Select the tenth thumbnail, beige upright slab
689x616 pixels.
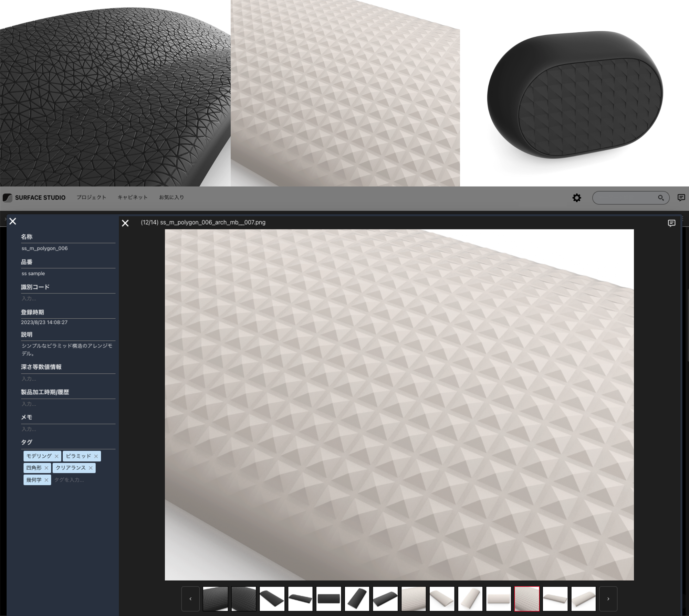coord(470,599)
